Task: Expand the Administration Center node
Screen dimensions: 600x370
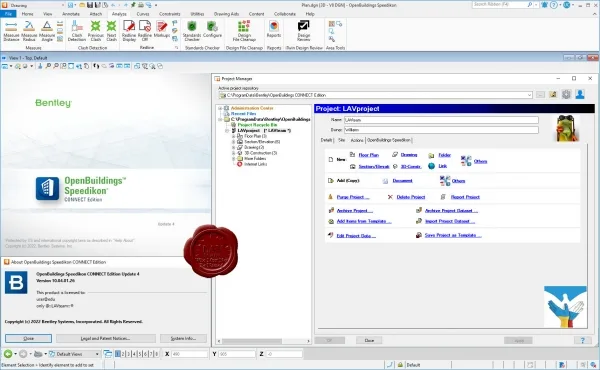Action: (x=220, y=108)
